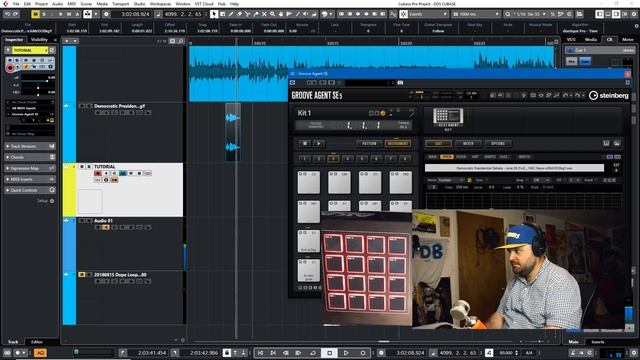Click the sample file name bar in Groove Agent
The height and width of the screenshot is (360, 640).
tap(514, 168)
